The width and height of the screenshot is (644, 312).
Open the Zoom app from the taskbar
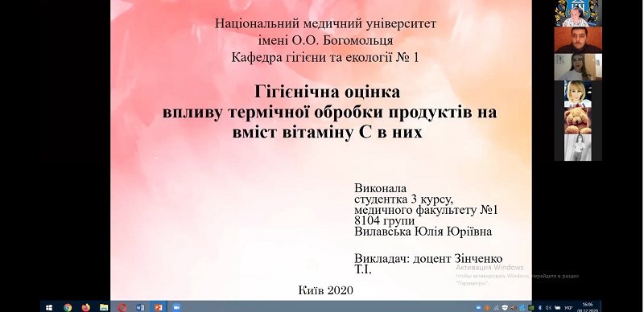pos(176,307)
